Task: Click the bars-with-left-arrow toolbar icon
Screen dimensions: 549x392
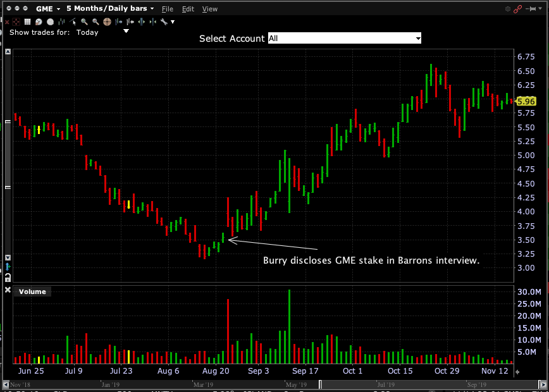Action: (x=130, y=22)
